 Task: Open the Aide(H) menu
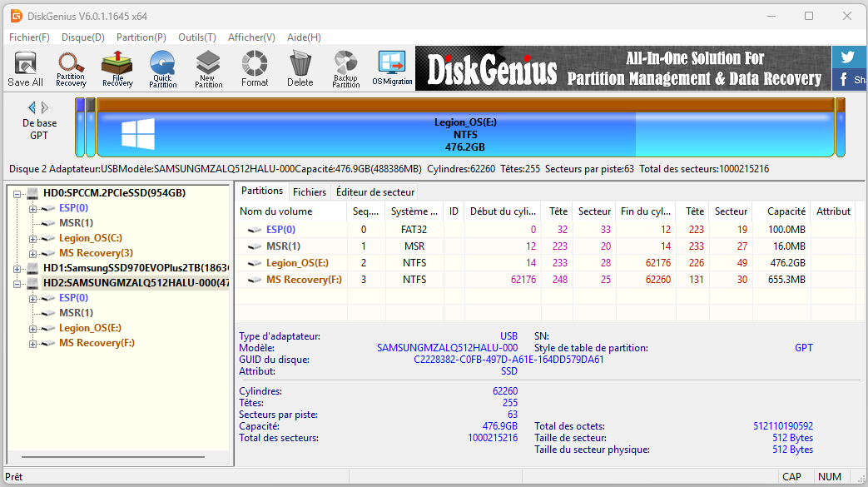(x=304, y=37)
